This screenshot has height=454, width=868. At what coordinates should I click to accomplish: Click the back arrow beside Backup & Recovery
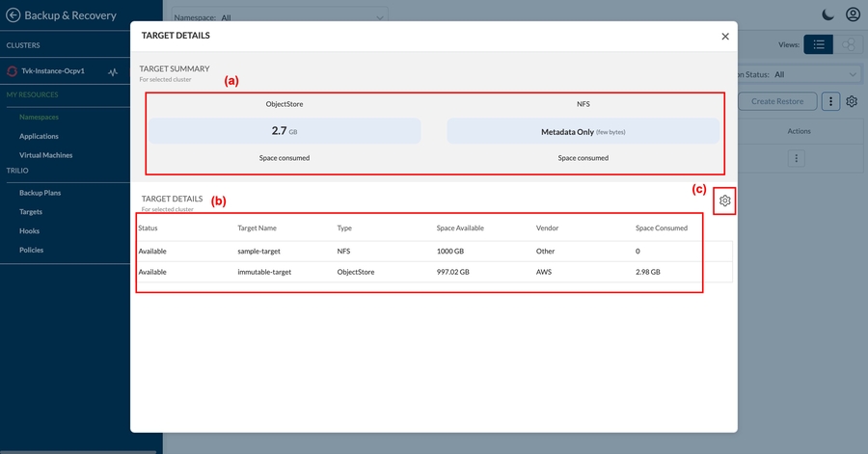point(13,15)
